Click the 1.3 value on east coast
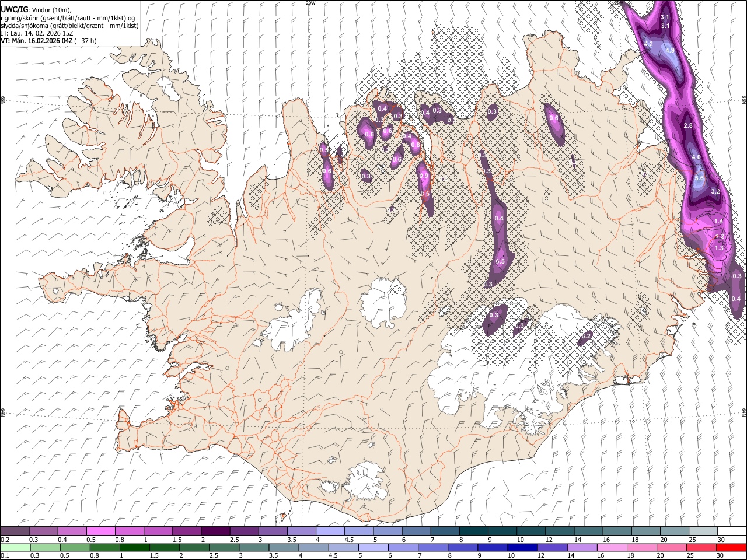This screenshot has width=747, height=560. pos(719,248)
